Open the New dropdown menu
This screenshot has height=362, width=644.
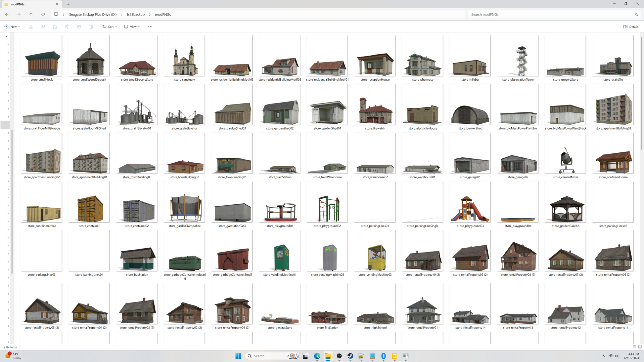tap(12, 27)
